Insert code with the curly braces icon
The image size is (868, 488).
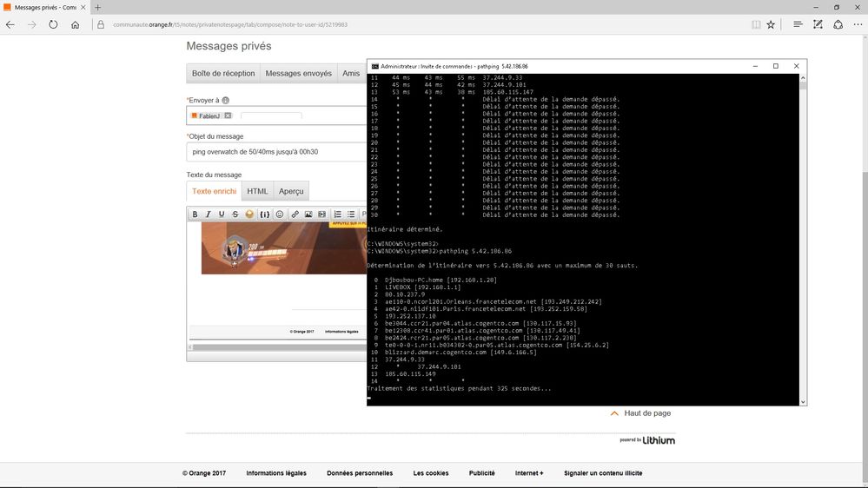(265, 214)
